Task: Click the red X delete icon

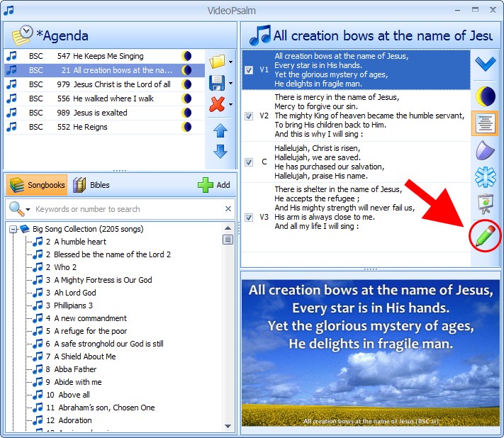Action: click(217, 104)
